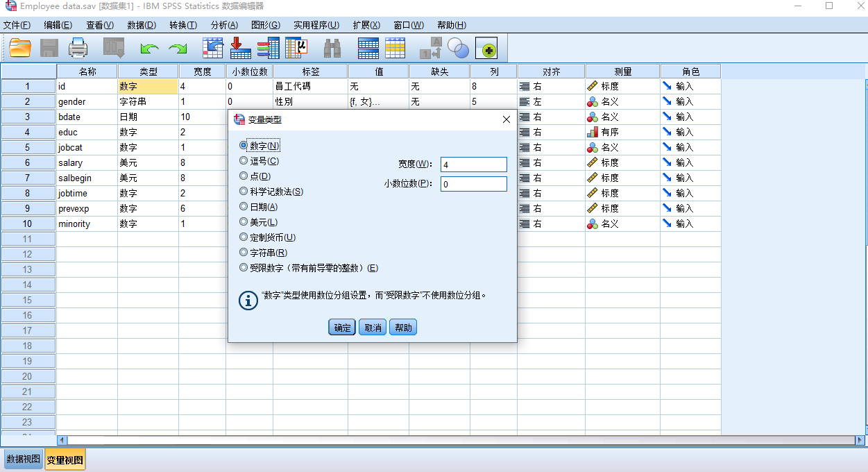Click the Recall Recently Used Dialogs icon

pyautogui.click(x=112, y=48)
